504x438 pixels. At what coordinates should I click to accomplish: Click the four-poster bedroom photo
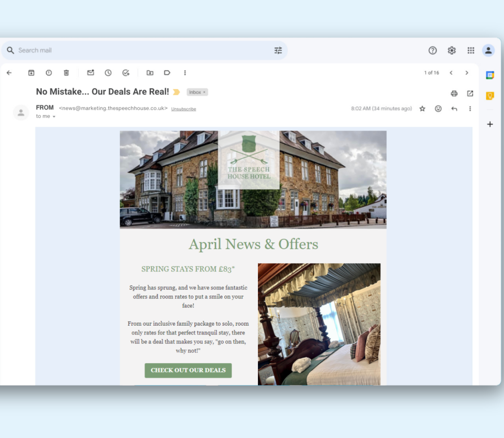pyautogui.click(x=319, y=324)
